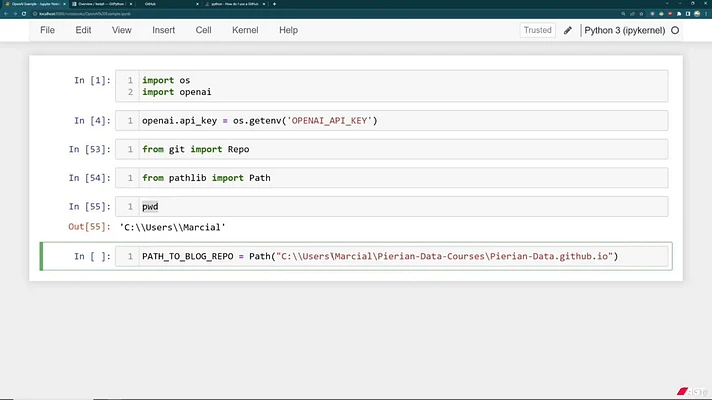Click the 'C:\\Users\\Marcial' output text
Viewport: 712px width, 400px height.
coord(173,227)
